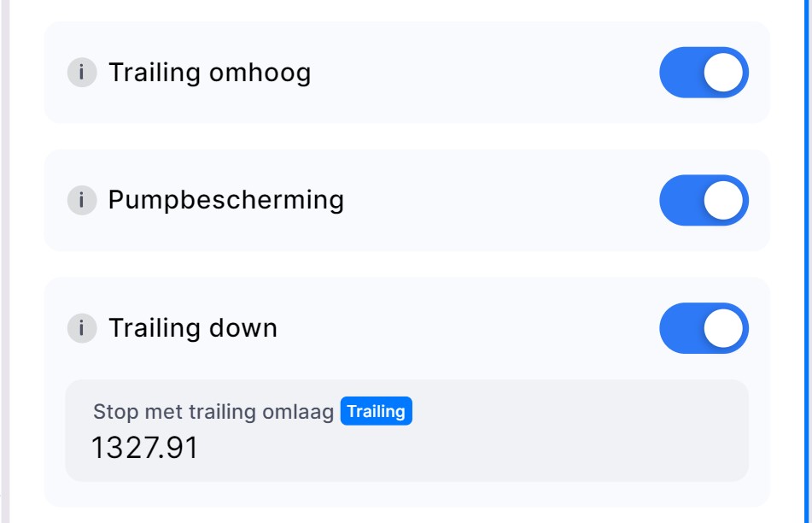
Task: Click the Pumpbescherming label text
Action: point(225,200)
